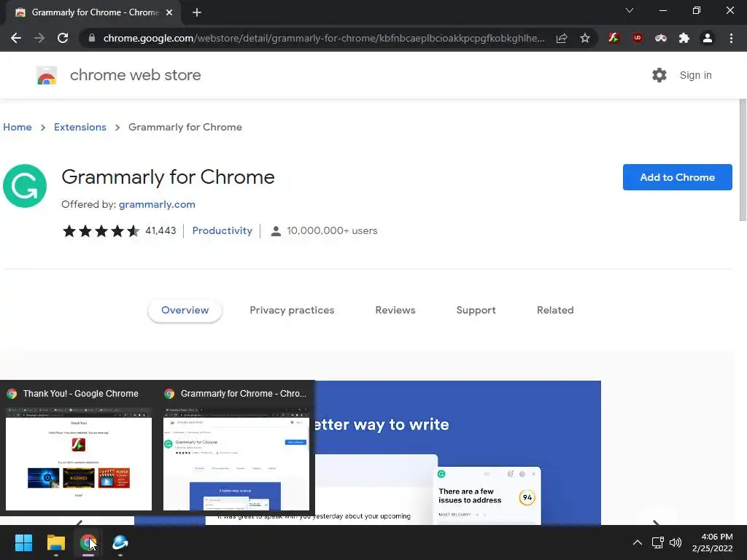
Task: Click the padlock site info icon
Action: (x=92, y=38)
